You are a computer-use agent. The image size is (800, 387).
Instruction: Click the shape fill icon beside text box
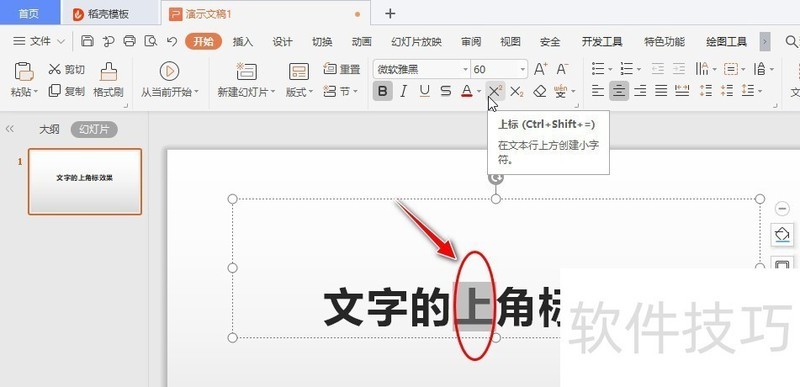point(782,235)
